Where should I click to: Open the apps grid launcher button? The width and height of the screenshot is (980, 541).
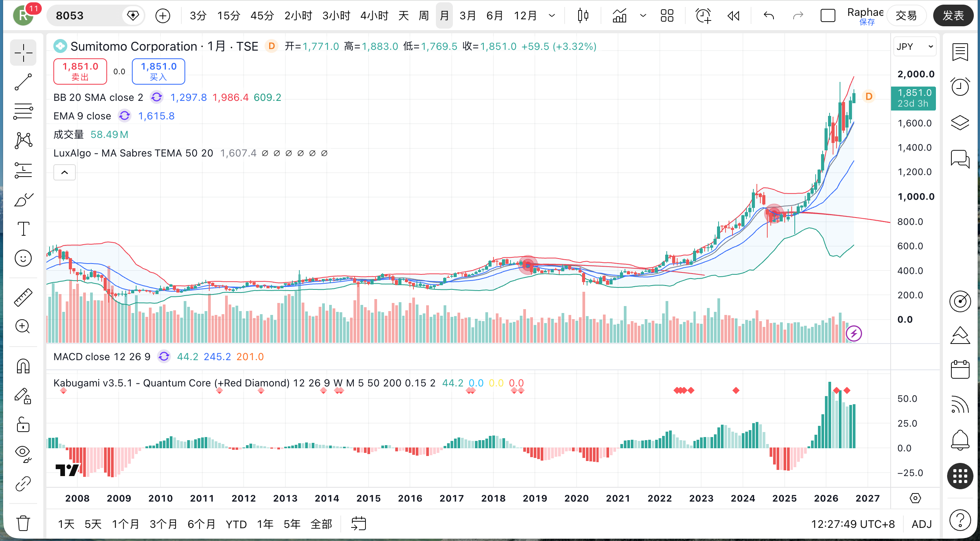pos(960,476)
